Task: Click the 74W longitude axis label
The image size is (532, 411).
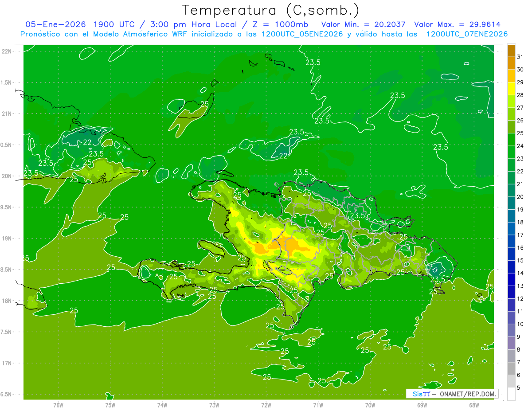Action: tap(162, 405)
